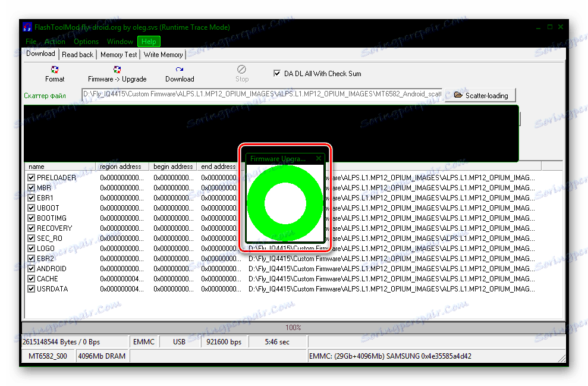The image size is (588, 386).
Task: Click the Firmware -> Upgrade toolbar icon
Action: [117, 70]
